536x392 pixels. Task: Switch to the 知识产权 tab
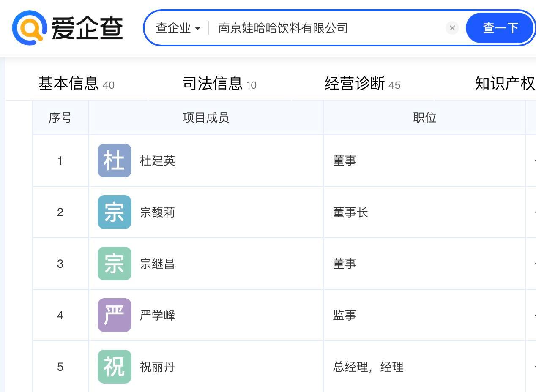pyautogui.click(x=505, y=83)
